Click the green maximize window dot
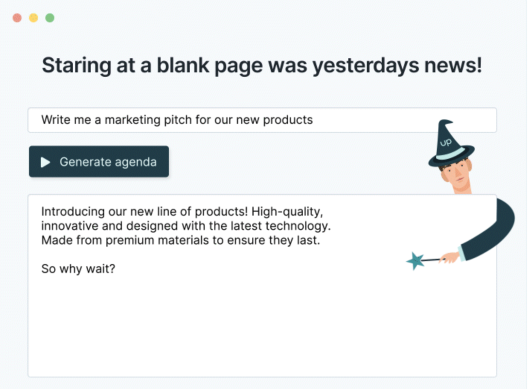 click(x=50, y=18)
